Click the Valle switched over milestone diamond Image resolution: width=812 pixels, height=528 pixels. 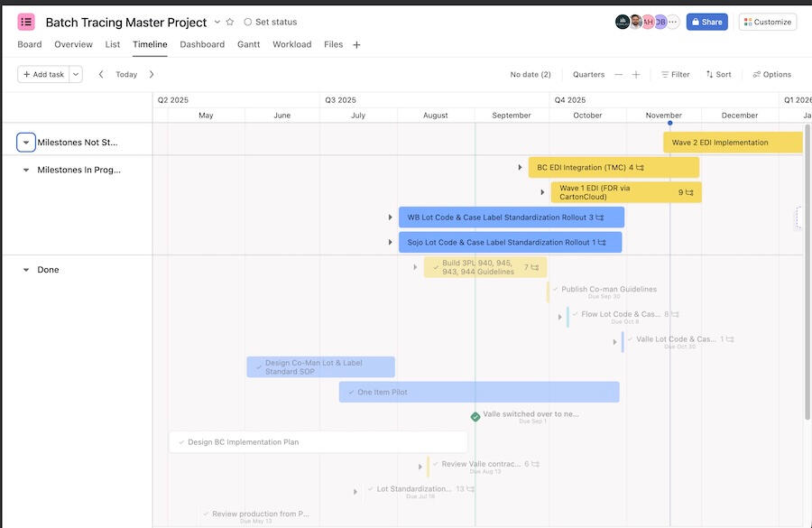tap(474, 415)
